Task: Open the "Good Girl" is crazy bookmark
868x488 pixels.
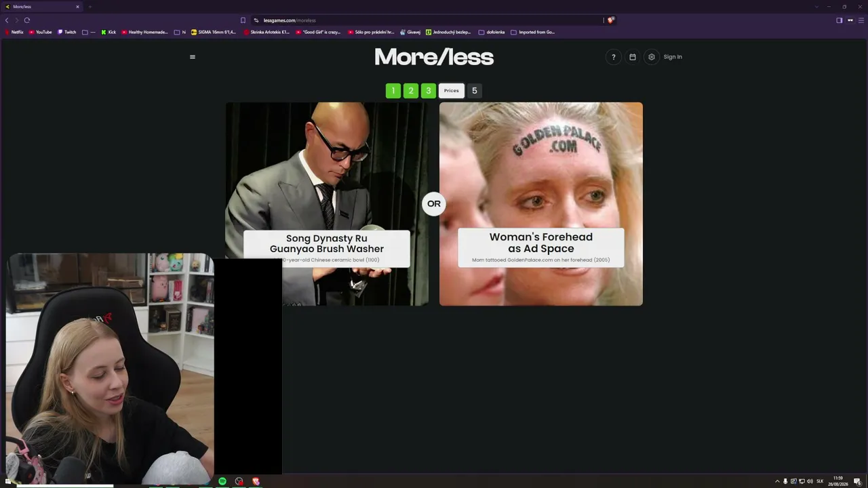Action: pos(318,32)
